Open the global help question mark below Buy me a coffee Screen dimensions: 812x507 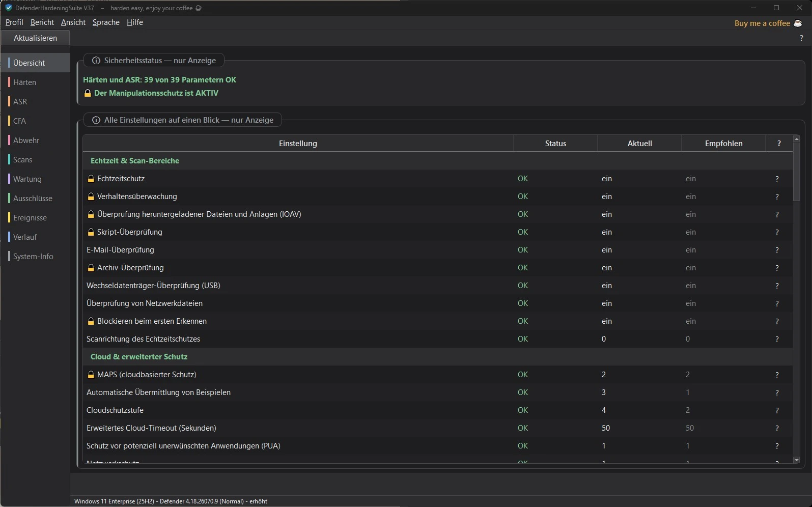801,38
